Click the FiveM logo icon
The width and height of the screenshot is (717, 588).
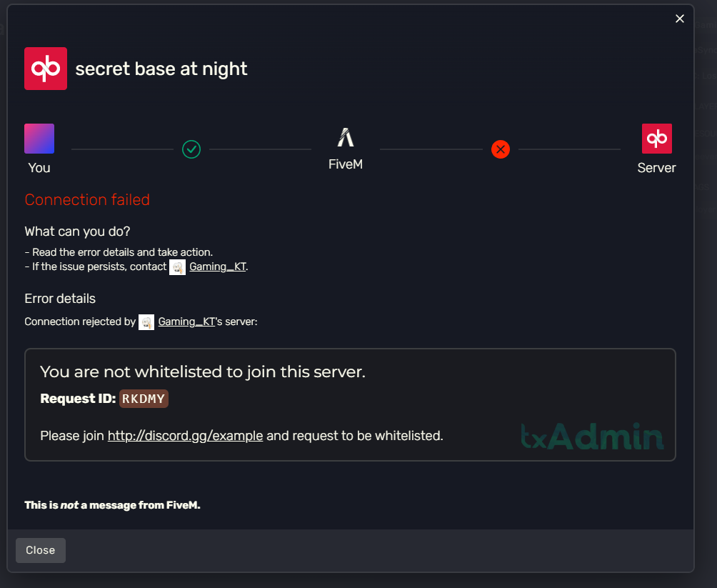click(x=346, y=137)
